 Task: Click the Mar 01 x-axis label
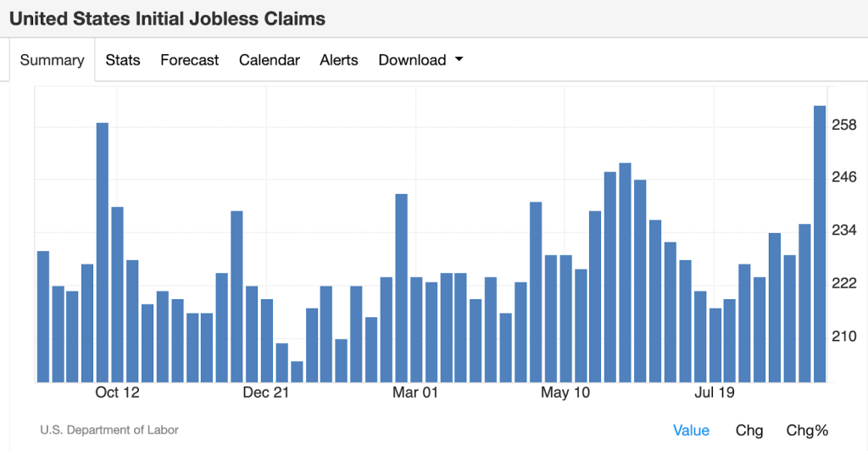416,393
